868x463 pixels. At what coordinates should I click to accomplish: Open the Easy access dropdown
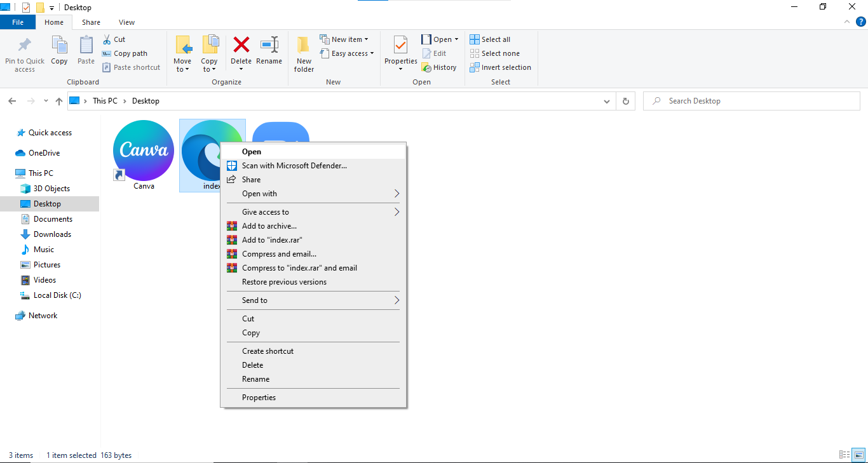[x=346, y=53]
